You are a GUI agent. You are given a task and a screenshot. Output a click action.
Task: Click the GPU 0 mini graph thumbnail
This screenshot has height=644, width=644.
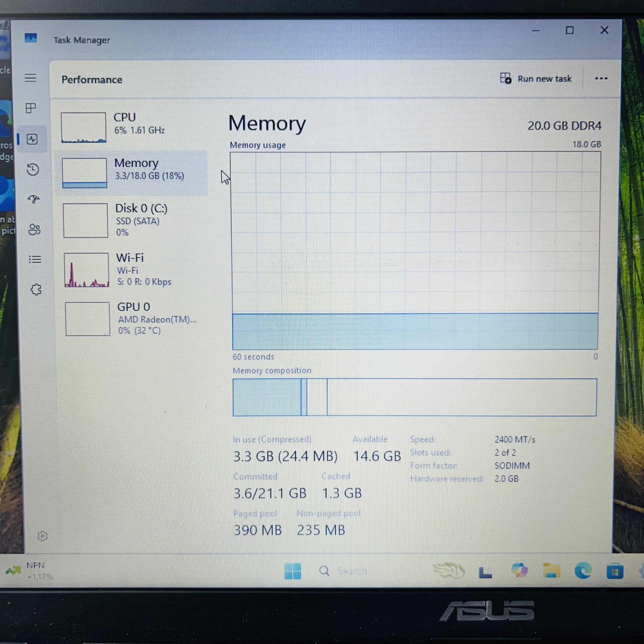pos(88,319)
